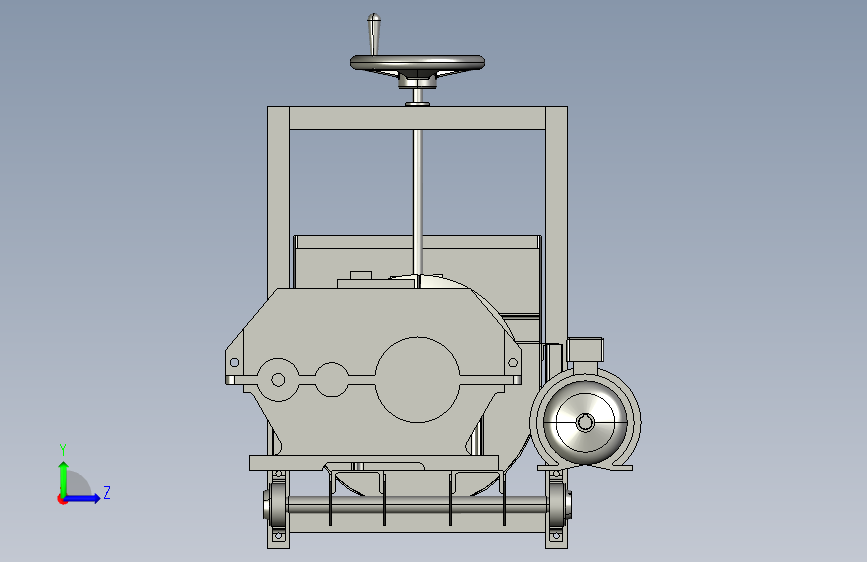Pick the vertical spindle rod below the handwheel
The height and width of the screenshot is (562, 867).
pos(417,202)
